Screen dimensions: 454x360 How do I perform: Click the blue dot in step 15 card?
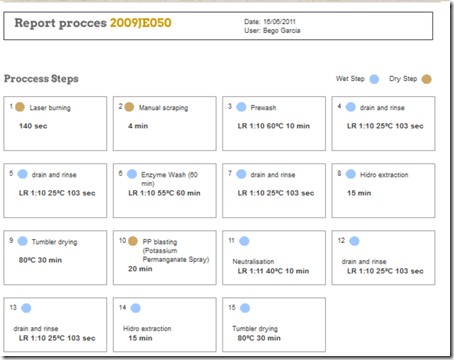[x=245, y=308]
